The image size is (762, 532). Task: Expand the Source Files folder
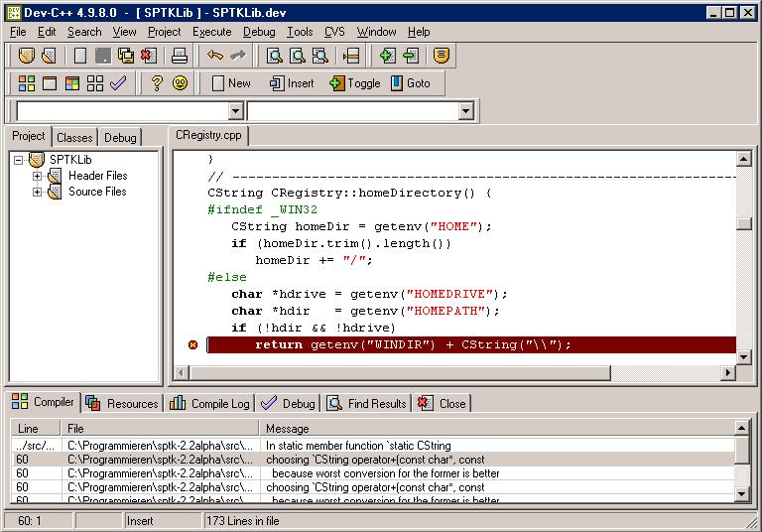click(37, 193)
